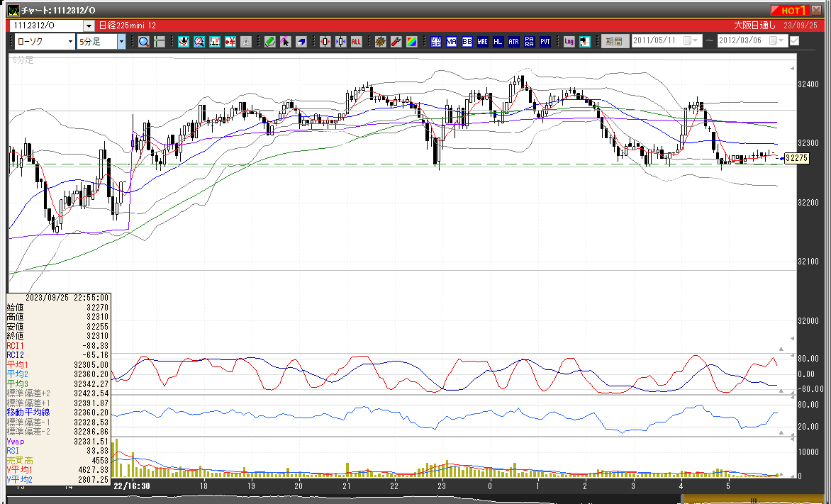Click the 期間 period button
Image resolution: width=831 pixels, height=504 pixels.
615,41
